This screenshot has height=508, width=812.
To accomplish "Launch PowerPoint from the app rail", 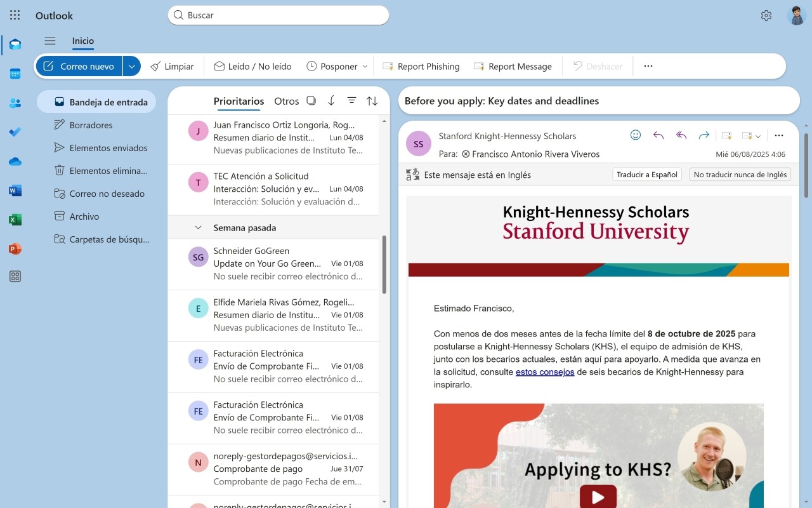I will pos(15,249).
